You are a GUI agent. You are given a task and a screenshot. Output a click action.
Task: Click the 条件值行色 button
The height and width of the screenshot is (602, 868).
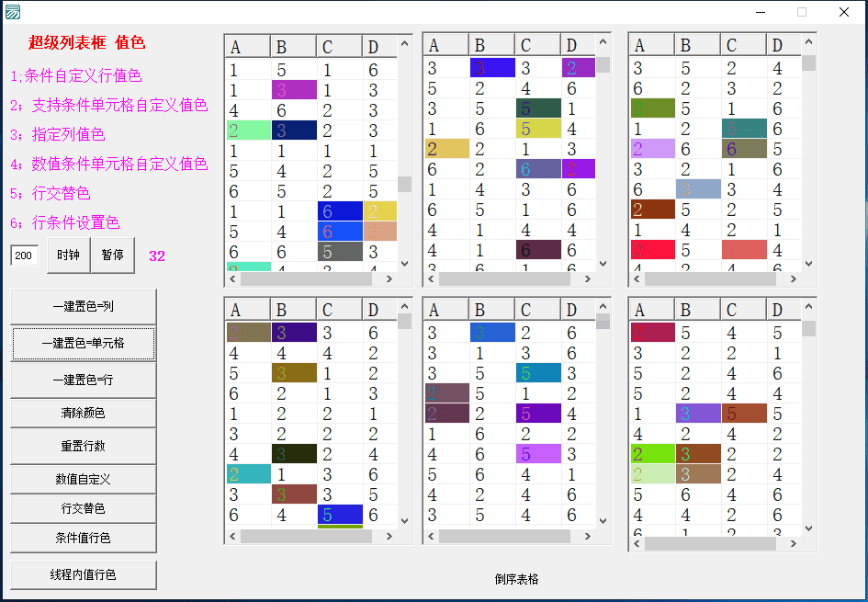click(x=83, y=539)
